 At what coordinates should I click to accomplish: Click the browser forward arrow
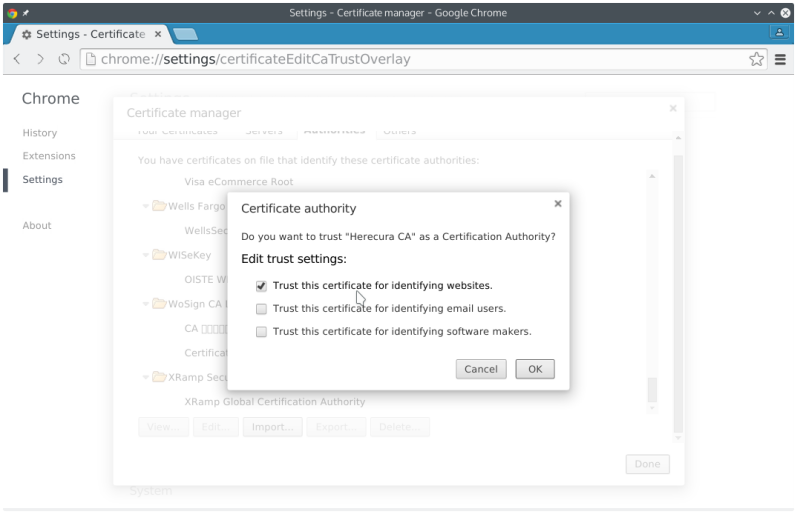(x=41, y=59)
